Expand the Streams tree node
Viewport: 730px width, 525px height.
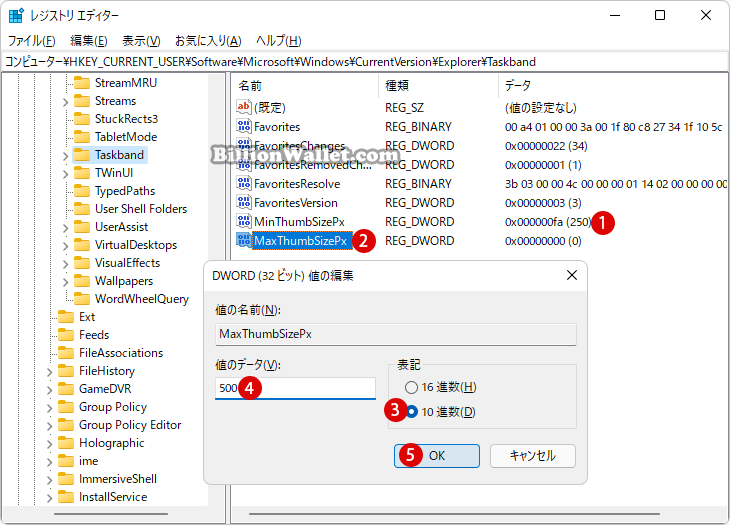coord(65,102)
